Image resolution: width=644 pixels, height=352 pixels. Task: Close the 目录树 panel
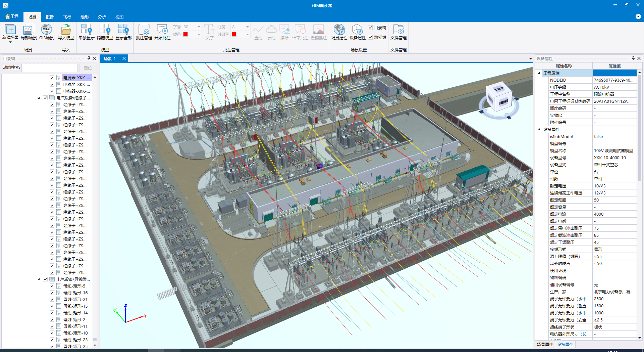click(94, 58)
